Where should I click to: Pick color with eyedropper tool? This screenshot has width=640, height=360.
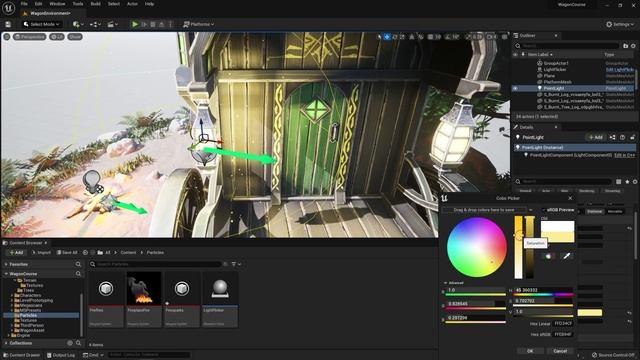pyautogui.click(x=567, y=256)
